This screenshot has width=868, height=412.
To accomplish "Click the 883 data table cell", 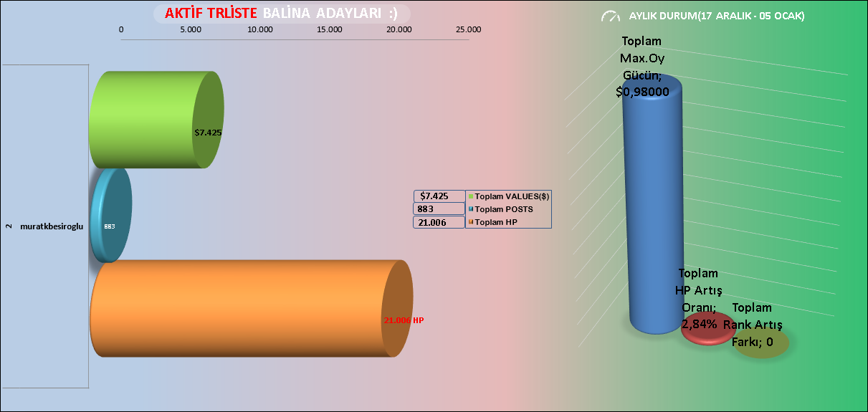I will point(439,209).
